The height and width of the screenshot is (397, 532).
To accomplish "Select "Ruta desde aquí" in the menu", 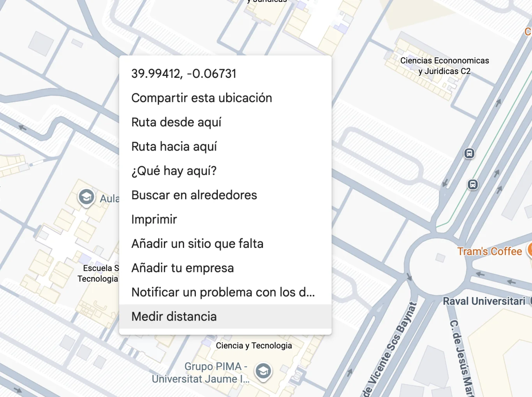I will pos(176,122).
